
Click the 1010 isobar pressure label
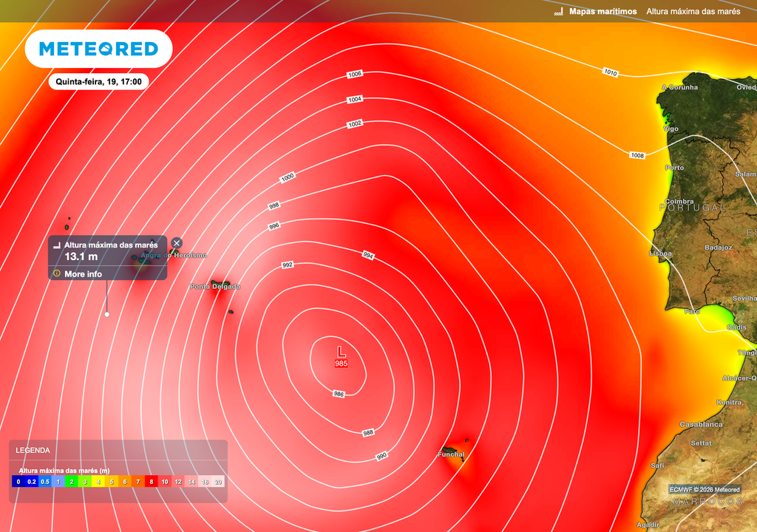click(x=610, y=72)
